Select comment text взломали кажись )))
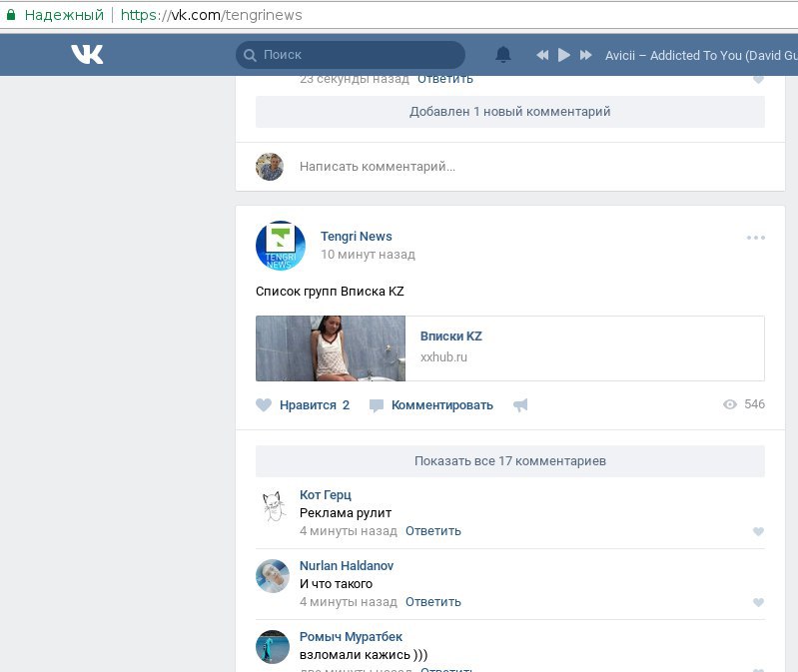Viewport: 798px width, 672px height. coord(364,655)
